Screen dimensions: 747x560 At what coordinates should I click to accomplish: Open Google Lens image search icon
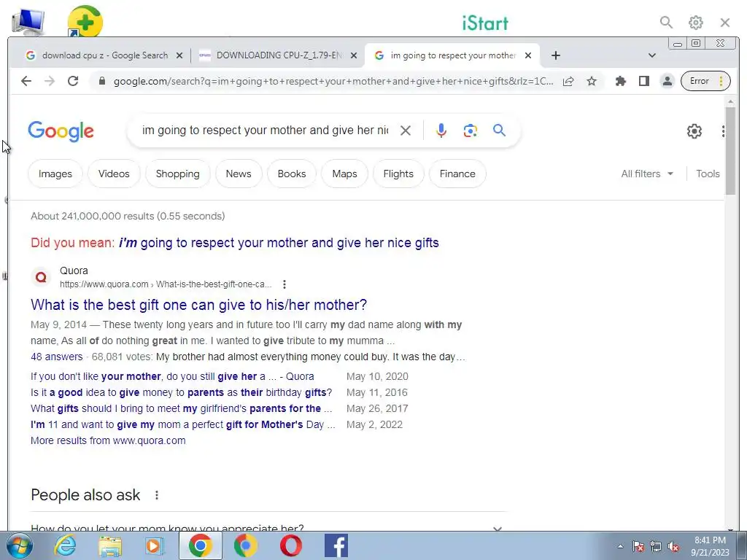tap(471, 131)
